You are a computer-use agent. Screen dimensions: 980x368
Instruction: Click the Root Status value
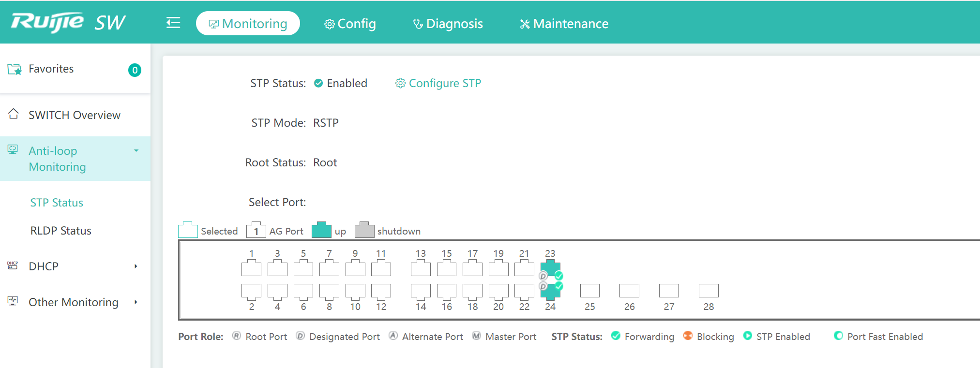(x=325, y=162)
